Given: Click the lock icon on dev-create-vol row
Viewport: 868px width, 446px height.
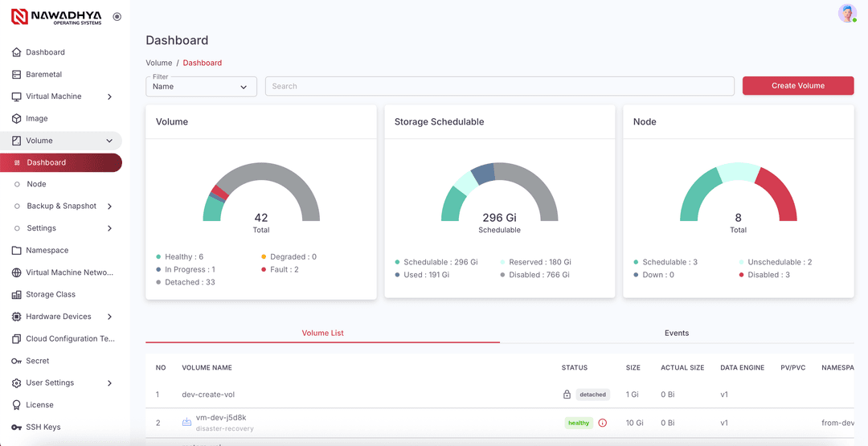Looking at the screenshot, I should click(x=567, y=395).
